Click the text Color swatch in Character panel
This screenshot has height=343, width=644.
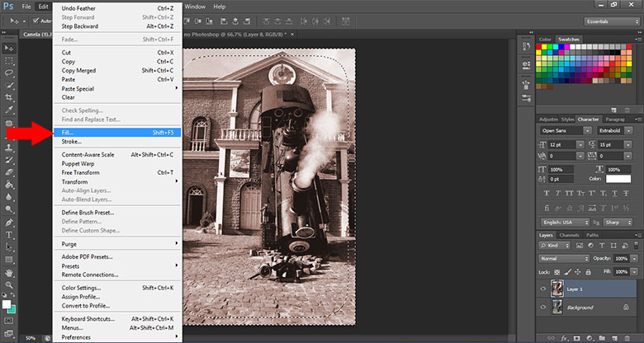coord(618,179)
